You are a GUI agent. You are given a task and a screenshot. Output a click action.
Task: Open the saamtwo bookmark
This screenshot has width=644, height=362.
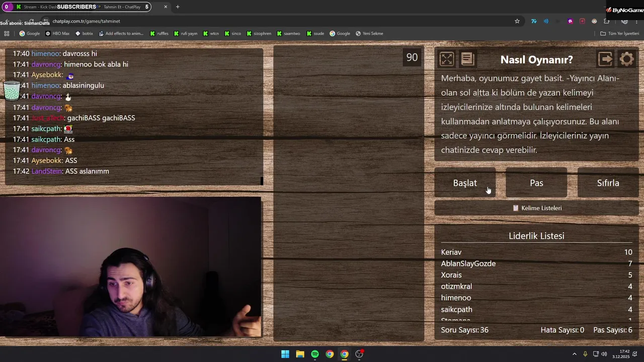288,34
